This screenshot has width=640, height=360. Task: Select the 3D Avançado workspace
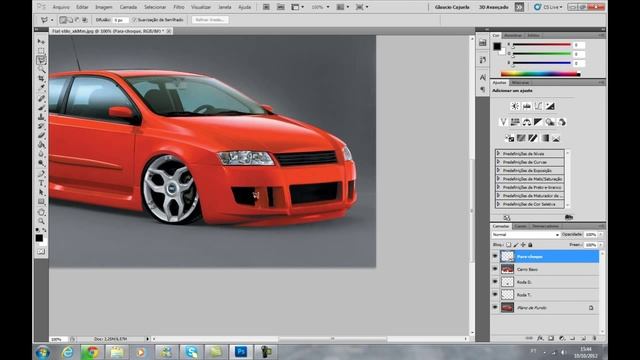(x=493, y=7)
